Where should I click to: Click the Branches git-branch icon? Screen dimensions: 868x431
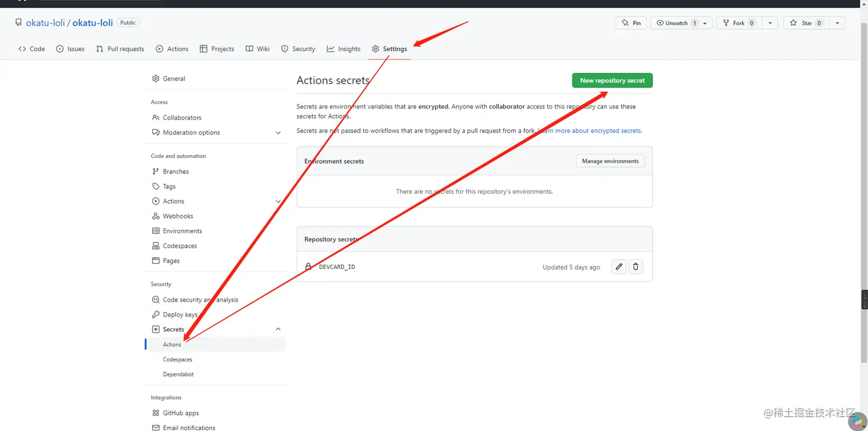coord(156,171)
